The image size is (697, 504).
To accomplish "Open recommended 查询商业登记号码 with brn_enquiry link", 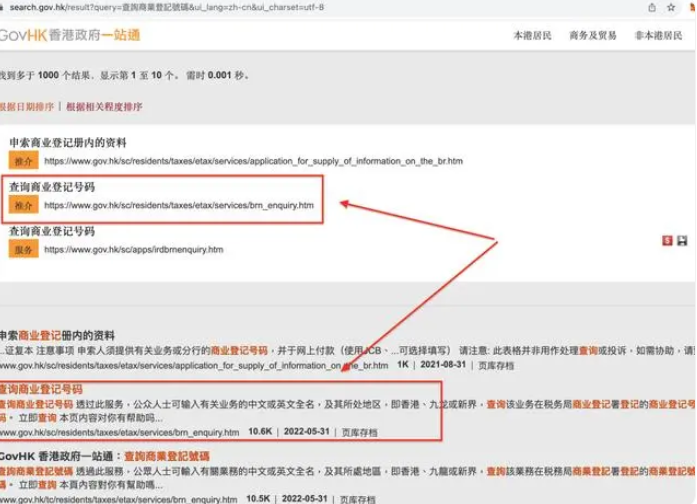I will pos(52,187).
